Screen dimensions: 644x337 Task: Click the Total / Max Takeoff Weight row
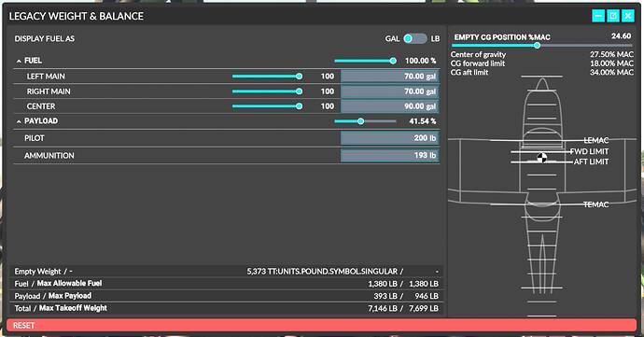226,308
